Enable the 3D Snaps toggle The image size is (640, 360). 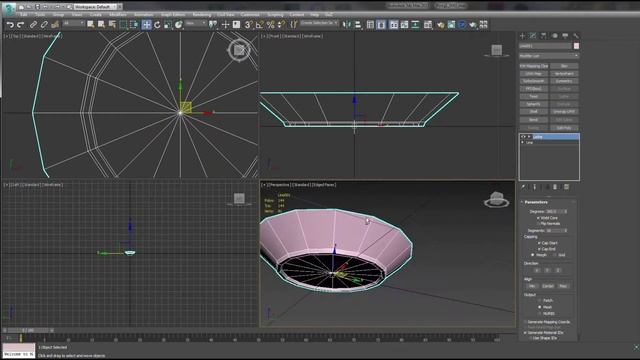pyautogui.click(x=248, y=25)
